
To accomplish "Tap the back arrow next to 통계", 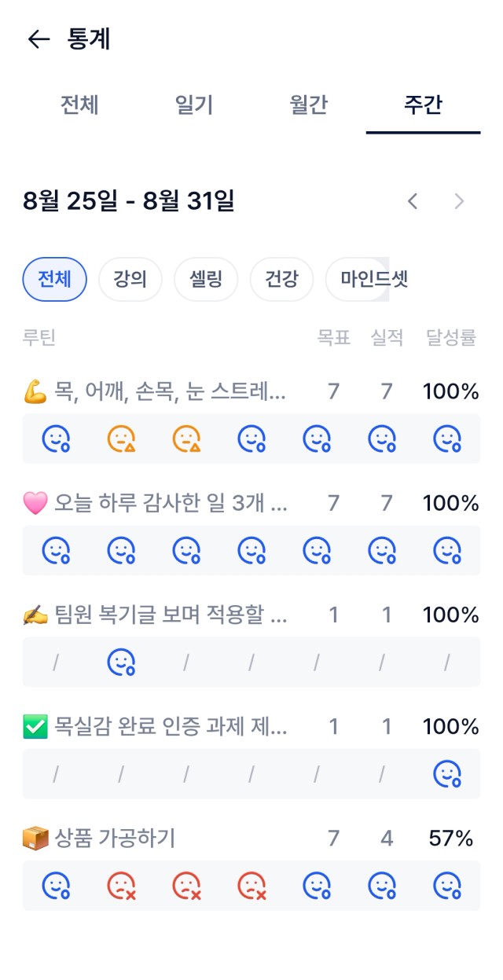I will tap(39, 39).
